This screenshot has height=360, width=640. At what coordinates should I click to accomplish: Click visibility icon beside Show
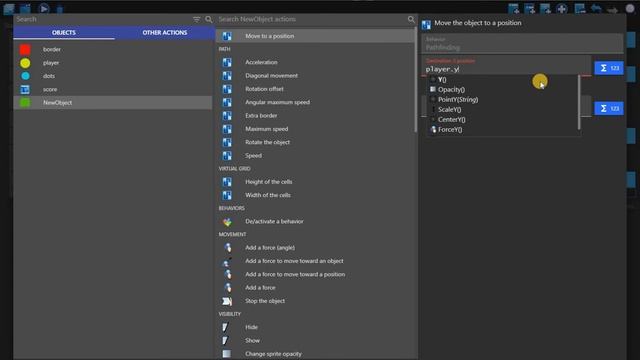click(226, 340)
